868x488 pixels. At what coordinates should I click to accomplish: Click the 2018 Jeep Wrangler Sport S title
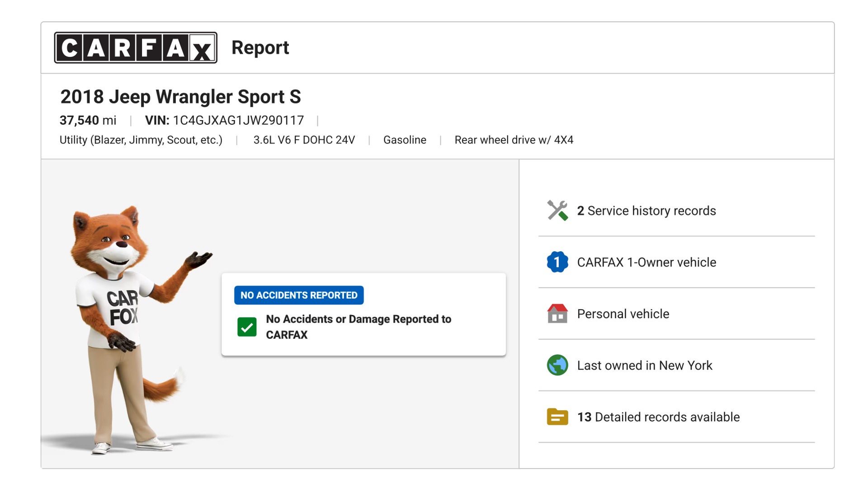point(180,97)
